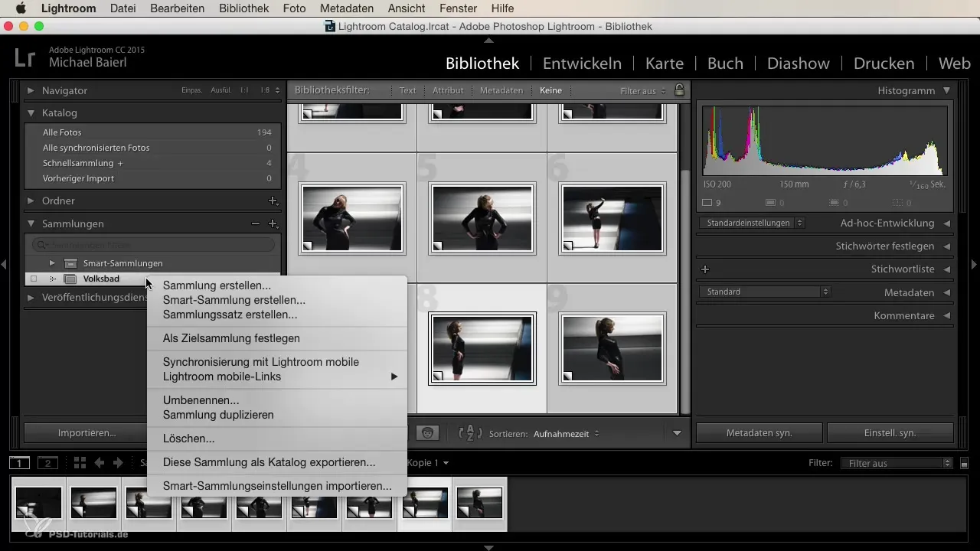Hide the right panel group arrow
The width and height of the screenshot is (980, 551).
pyautogui.click(x=975, y=264)
